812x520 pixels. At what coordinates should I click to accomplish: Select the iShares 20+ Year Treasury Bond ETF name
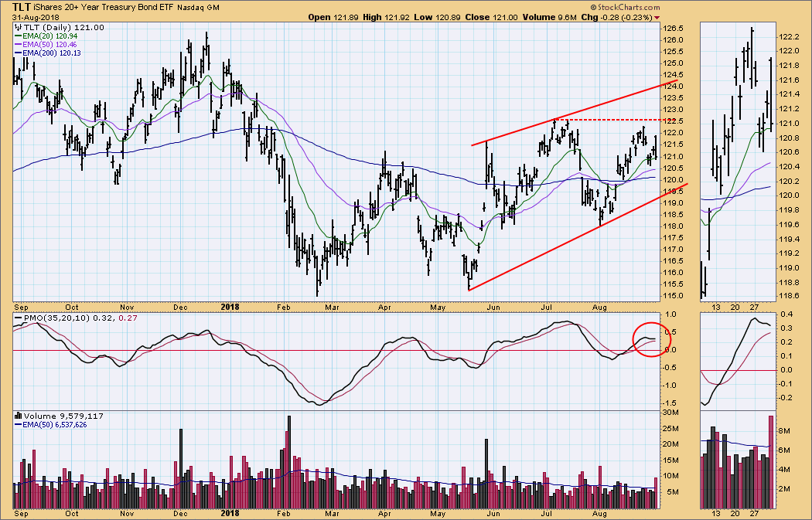[104, 8]
